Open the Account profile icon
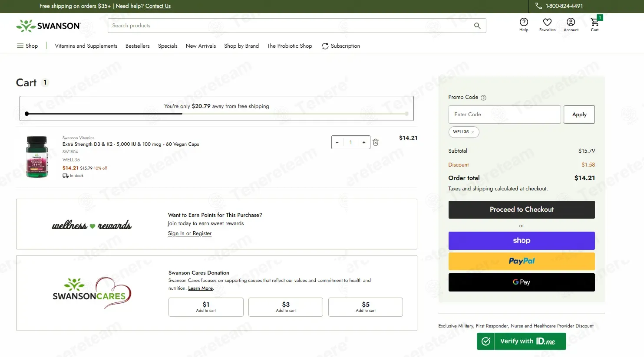The image size is (644, 357). (x=571, y=25)
